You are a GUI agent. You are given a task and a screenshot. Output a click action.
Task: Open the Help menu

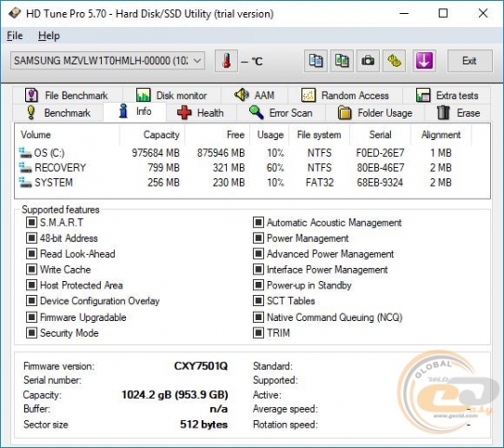point(49,35)
